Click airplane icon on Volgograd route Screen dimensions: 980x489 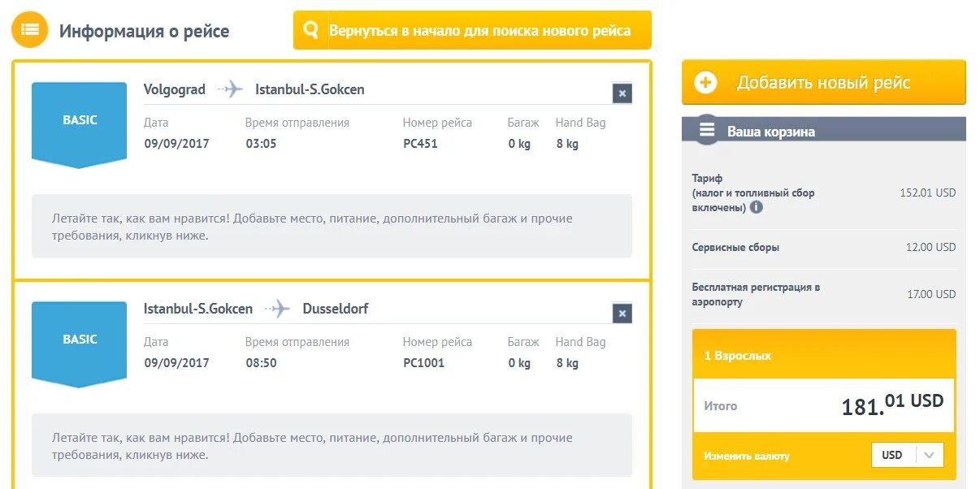click(x=231, y=89)
